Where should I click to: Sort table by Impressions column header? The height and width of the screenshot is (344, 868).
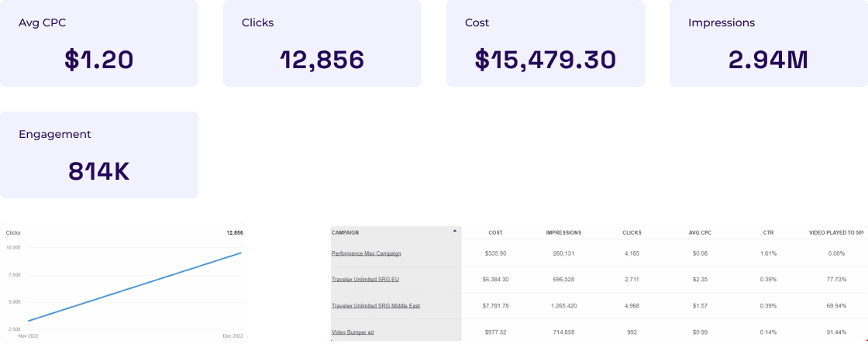(563, 233)
